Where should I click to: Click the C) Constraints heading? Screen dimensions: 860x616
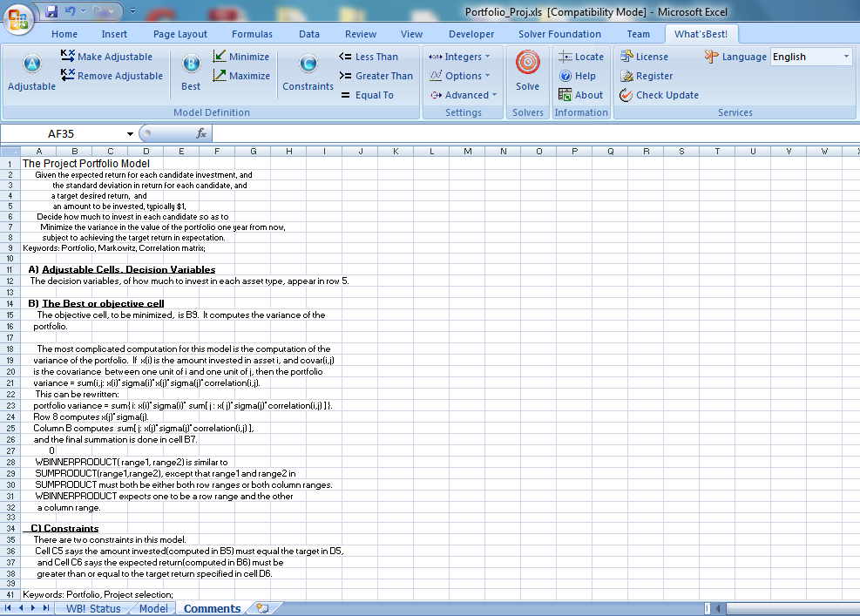tap(64, 528)
